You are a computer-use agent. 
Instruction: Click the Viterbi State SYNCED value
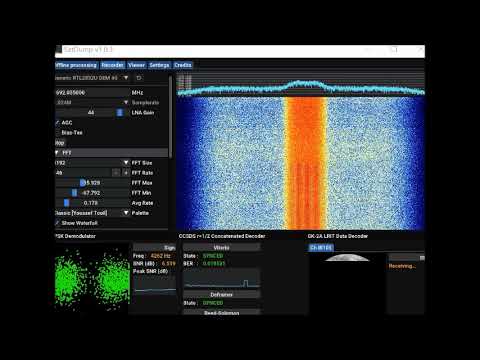point(213,256)
